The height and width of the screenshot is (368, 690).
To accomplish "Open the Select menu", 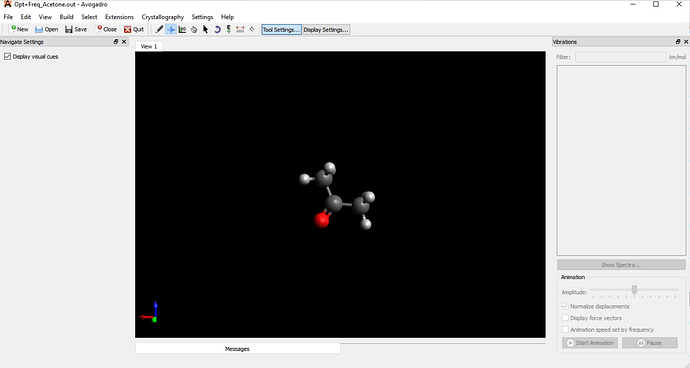I will (89, 17).
